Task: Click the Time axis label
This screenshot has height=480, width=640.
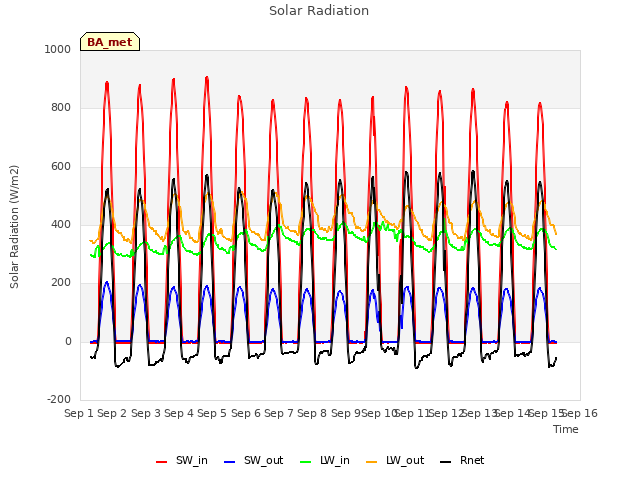Action: (x=566, y=429)
